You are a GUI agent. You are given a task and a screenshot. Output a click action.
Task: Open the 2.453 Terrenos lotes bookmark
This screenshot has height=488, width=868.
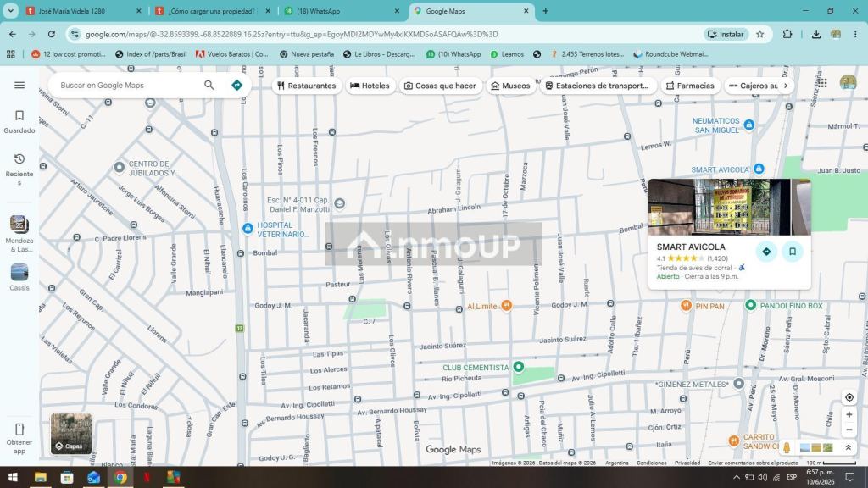coord(587,54)
